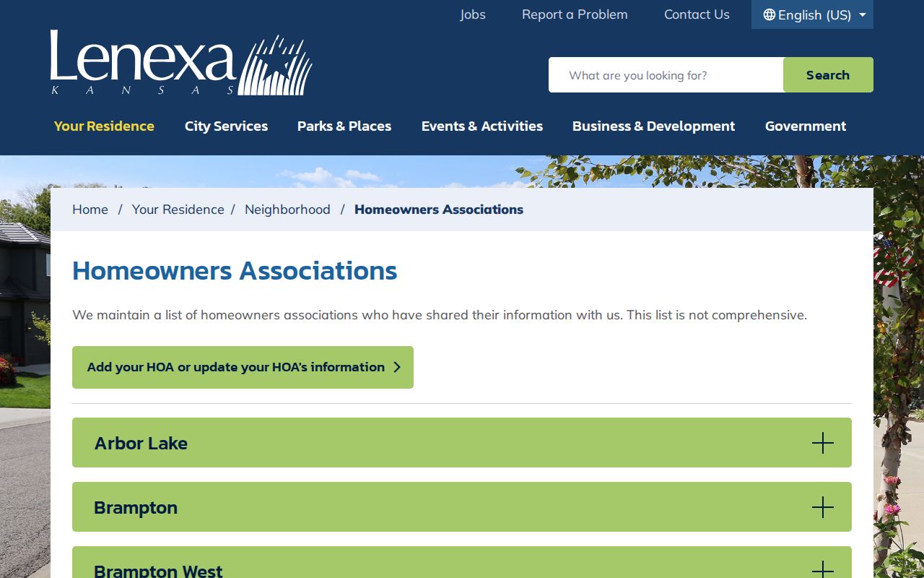Go to Neighborhood in the breadcrumb
The image size is (924, 578).
coord(287,210)
